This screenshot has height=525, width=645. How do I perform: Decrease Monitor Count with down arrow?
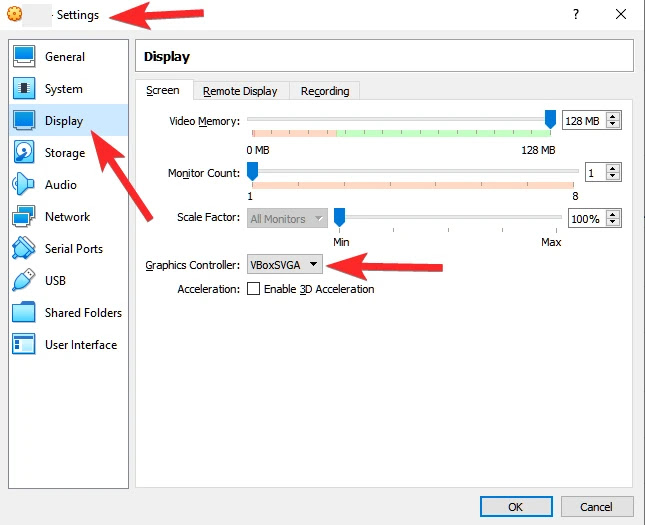613,176
